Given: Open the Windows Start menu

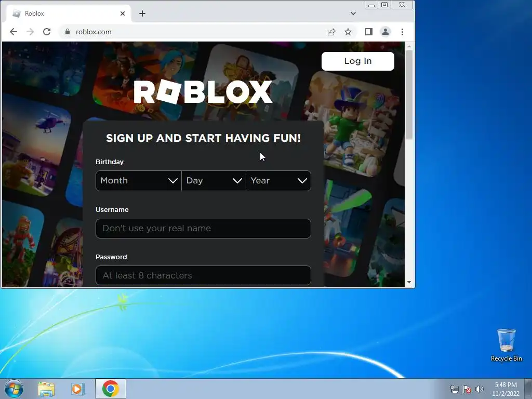Looking at the screenshot, I should (x=14, y=389).
